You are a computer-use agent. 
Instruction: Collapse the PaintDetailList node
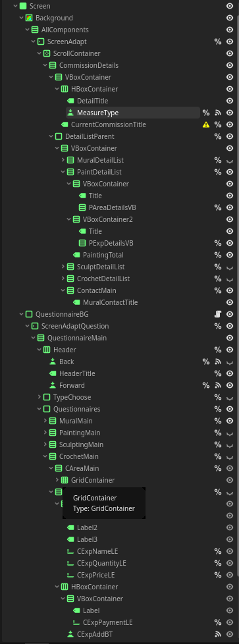tap(63, 172)
